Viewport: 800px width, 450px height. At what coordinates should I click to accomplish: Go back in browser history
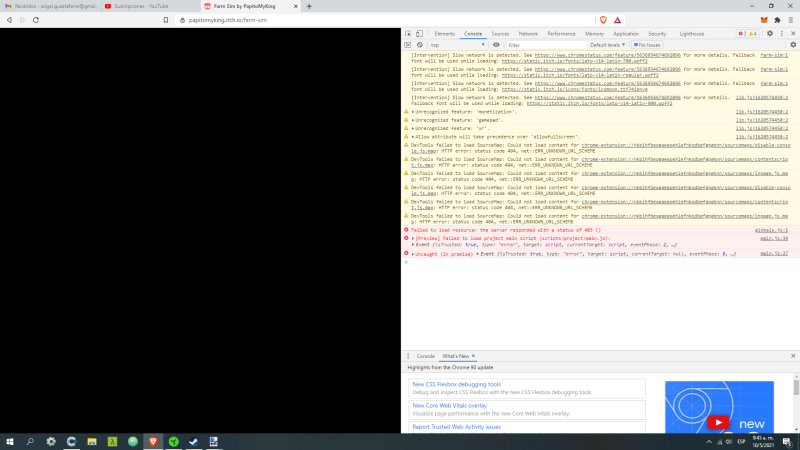coord(9,20)
